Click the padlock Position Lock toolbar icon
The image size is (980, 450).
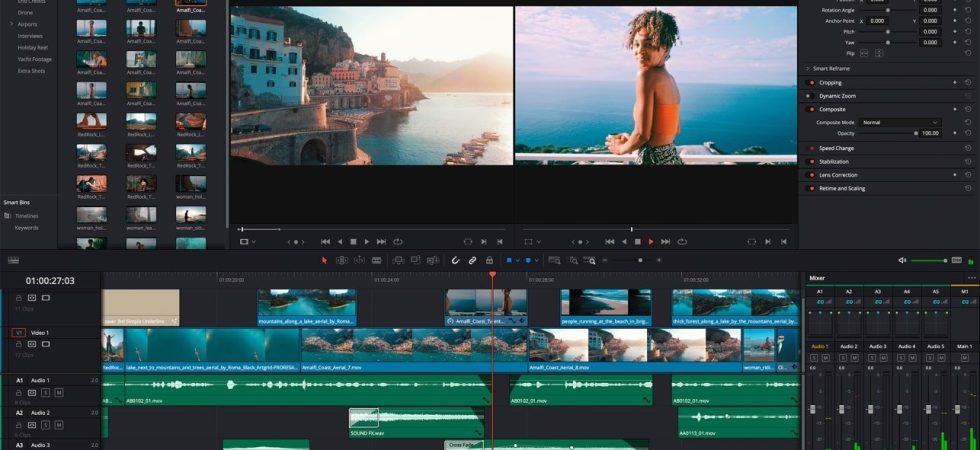click(x=489, y=260)
